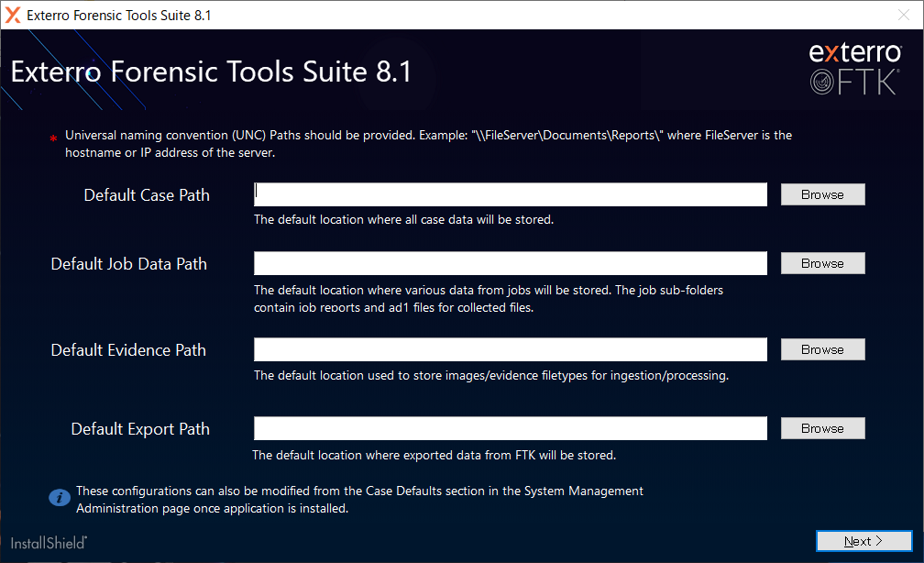Select the 'Default Case Path' label
924x563 pixels.
[147, 195]
